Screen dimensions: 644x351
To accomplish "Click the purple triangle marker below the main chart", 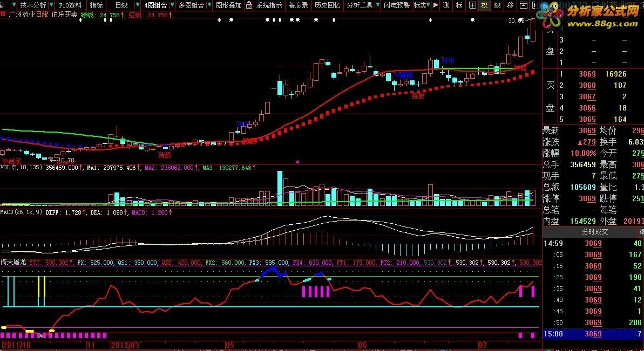I will click(x=297, y=162).
